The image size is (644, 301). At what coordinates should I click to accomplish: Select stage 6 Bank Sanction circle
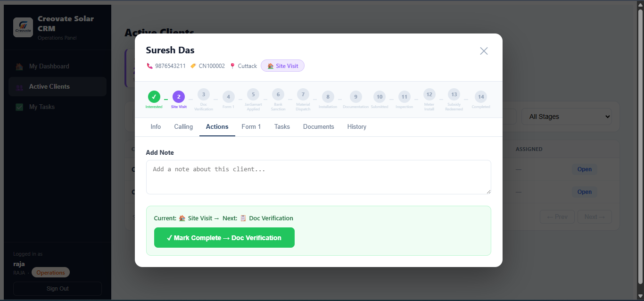click(278, 94)
